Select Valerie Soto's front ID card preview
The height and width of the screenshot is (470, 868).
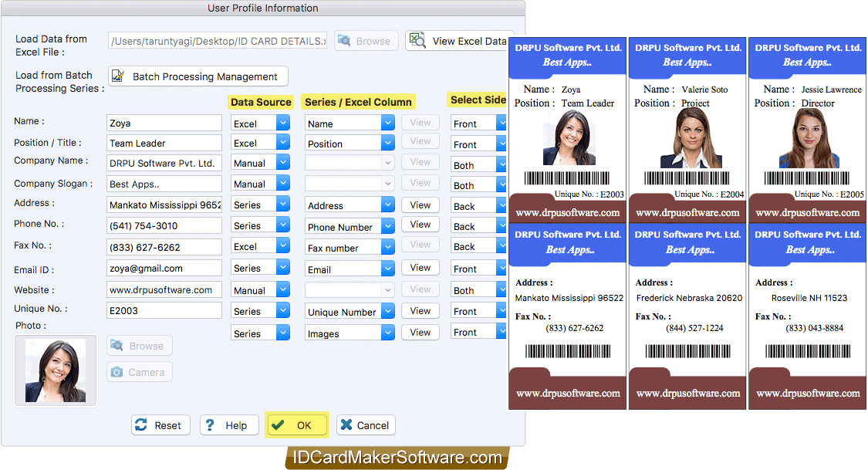(x=687, y=130)
